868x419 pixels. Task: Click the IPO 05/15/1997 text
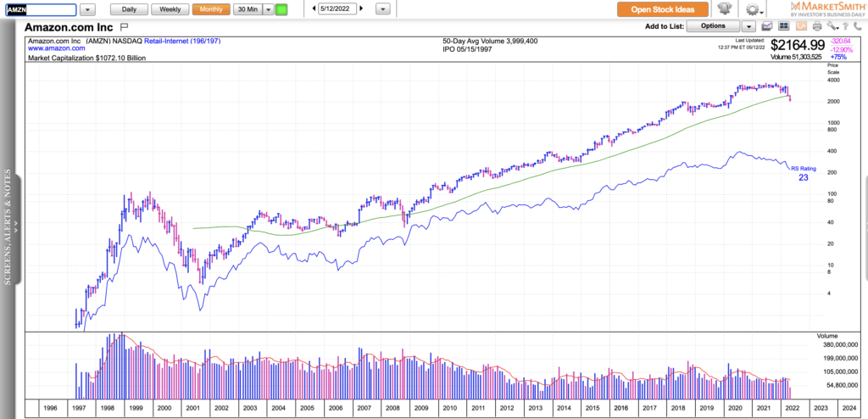[x=467, y=49]
